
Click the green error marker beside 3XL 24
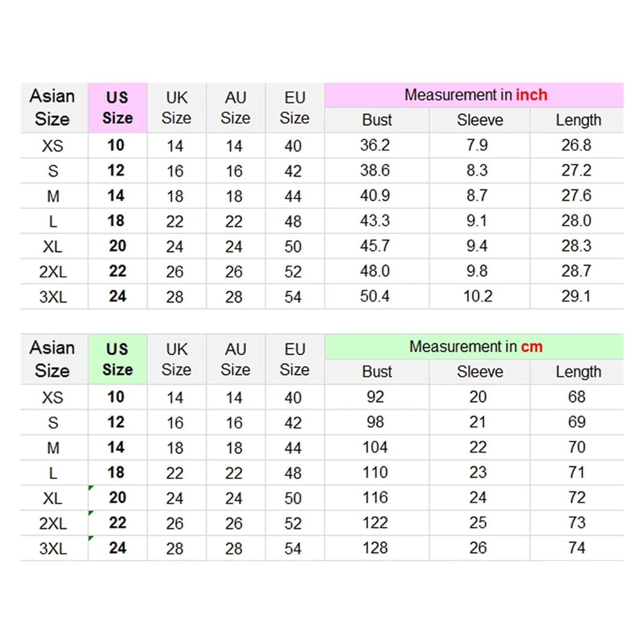click(x=91, y=538)
